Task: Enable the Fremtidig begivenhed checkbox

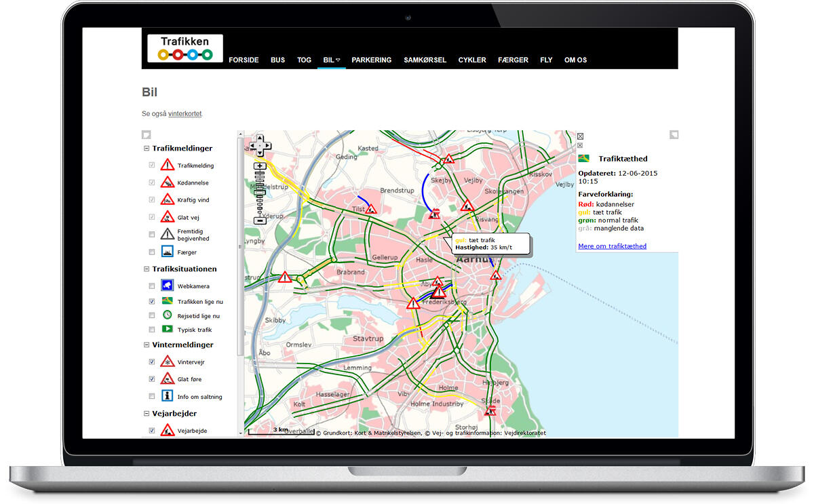Action: pos(152,235)
